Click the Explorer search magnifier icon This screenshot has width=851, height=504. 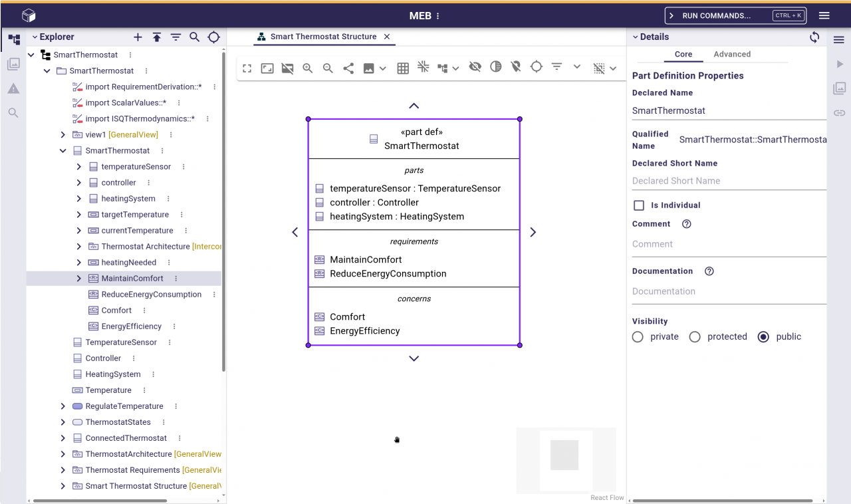[x=195, y=37]
